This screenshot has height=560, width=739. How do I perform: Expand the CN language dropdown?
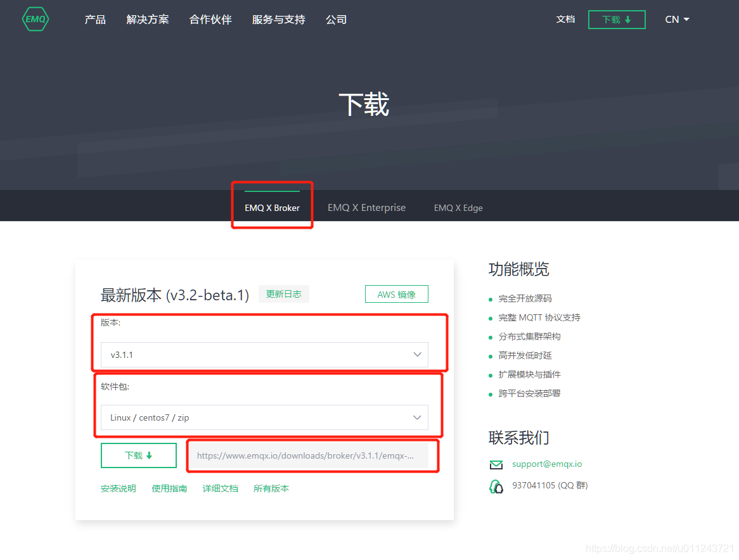(x=677, y=19)
